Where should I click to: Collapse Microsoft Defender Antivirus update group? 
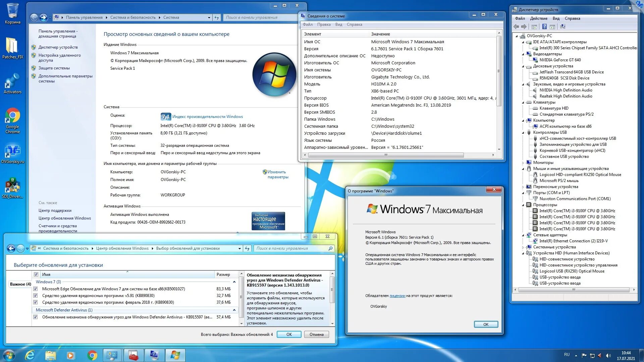[x=234, y=310]
